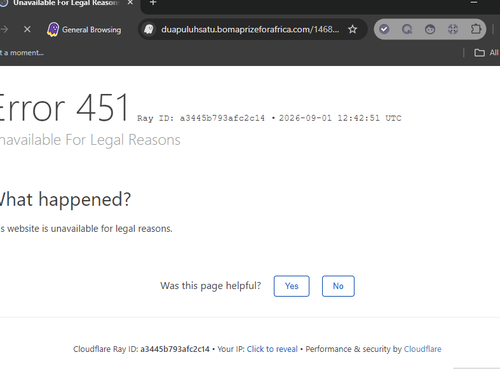This screenshot has width=500, height=369.
Task: Open the Extensions puzzle menu
Action: tap(476, 29)
